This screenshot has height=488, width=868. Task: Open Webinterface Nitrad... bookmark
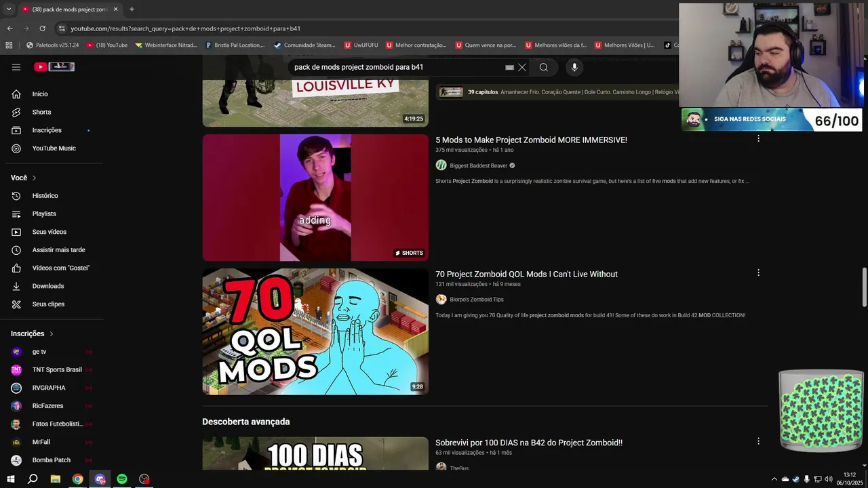click(165, 45)
